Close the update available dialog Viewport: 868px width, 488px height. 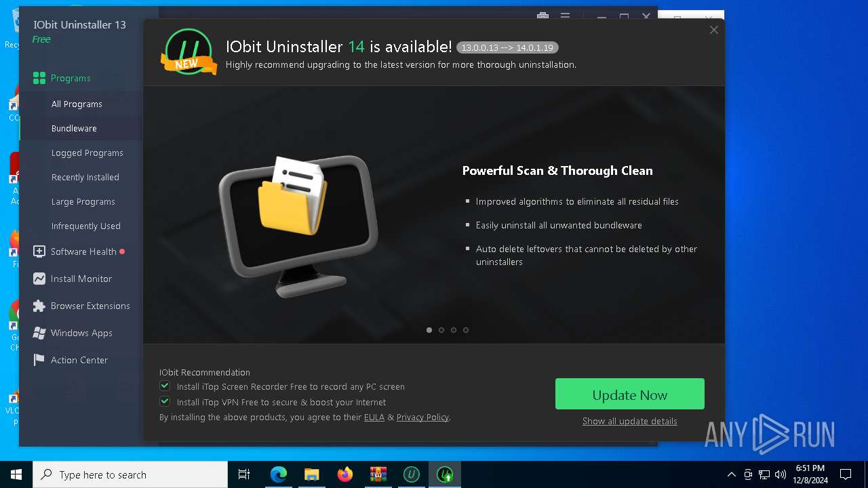[713, 30]
